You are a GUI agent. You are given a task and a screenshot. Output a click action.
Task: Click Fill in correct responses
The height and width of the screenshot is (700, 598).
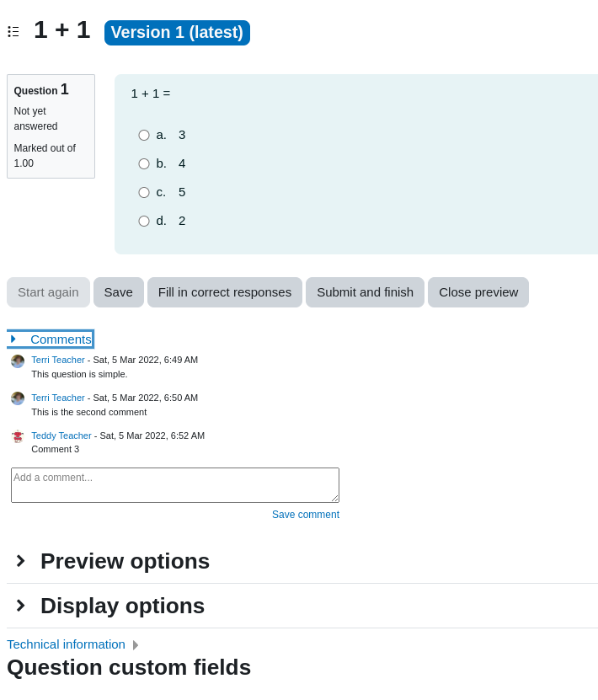225,292
